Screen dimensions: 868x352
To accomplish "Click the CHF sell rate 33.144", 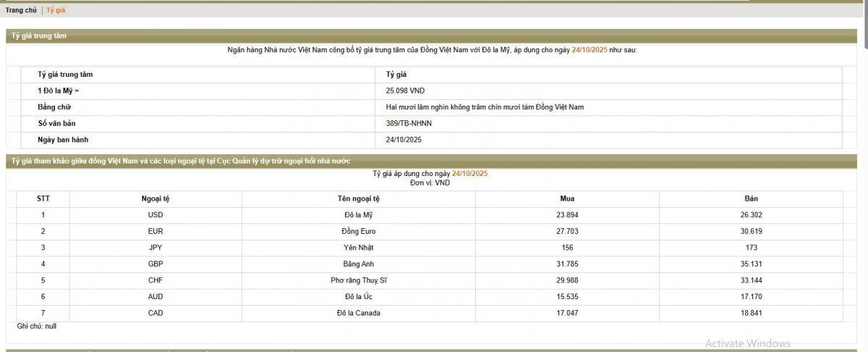I will pyautogui.click(x=751, y=280).
